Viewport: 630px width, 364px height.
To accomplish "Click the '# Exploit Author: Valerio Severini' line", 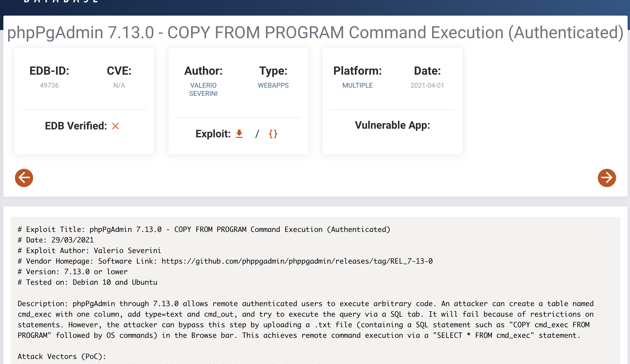I will pyautogui.click(x=89, y=250).
